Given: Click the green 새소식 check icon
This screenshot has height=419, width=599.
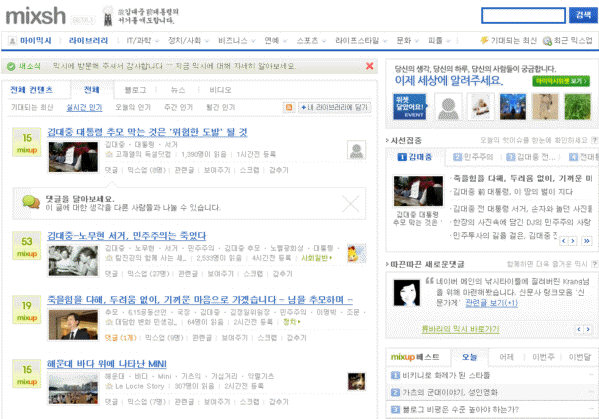Looking at the screenshot, I should point(11,66).
